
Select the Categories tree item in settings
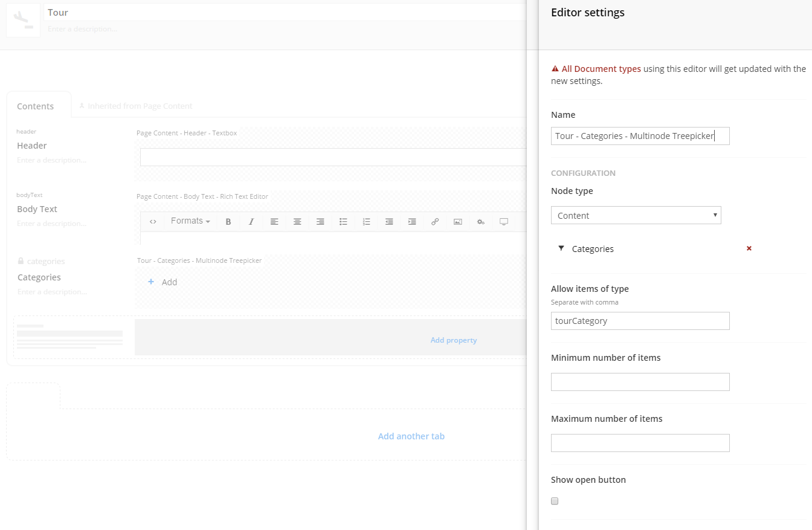click(593, 249)
